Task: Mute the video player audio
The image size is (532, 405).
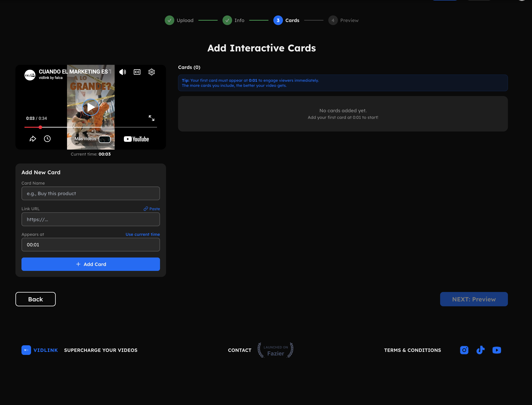Action: (x=123, y=72)
